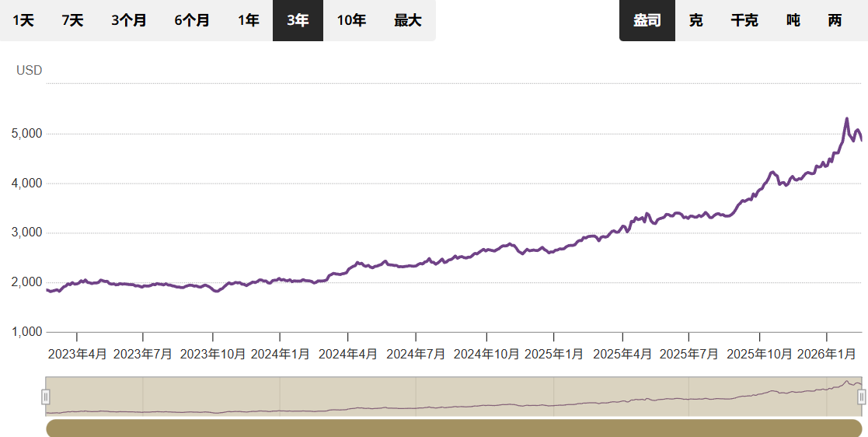This screenshot has width=868, height=437.
Task: Click the 2024年1月 axis label
Action: click(280, 354)
